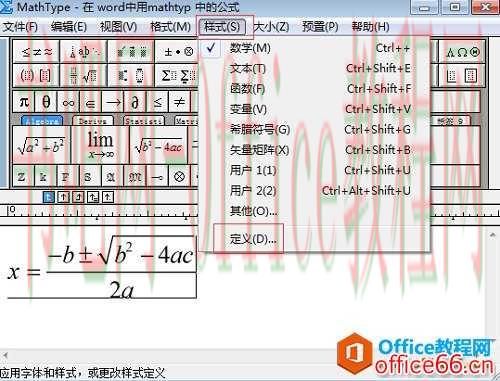500x381 pixels.
Task: Insert the theta symbol
Action: pyautogui.click(x=46, y=102)
